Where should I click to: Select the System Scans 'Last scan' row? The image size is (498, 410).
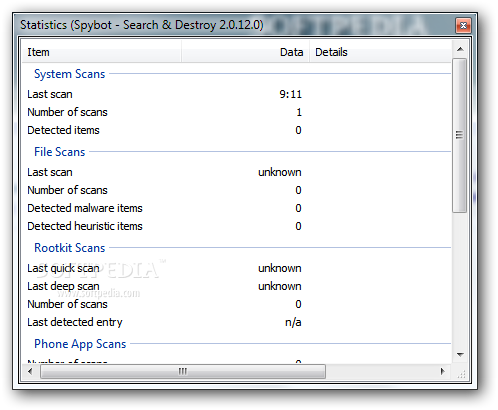(x=236, y=94)
